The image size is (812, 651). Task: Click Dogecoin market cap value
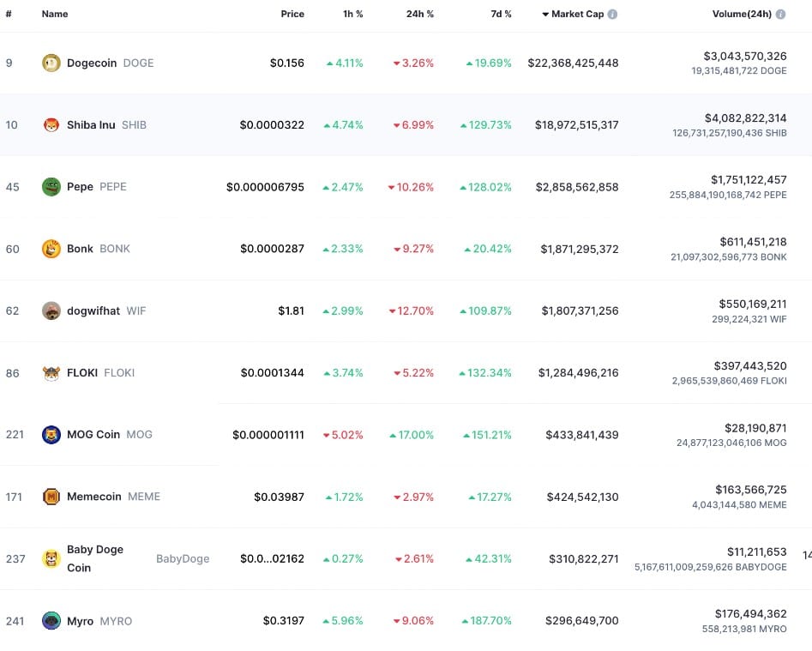(x=573, y=63)
